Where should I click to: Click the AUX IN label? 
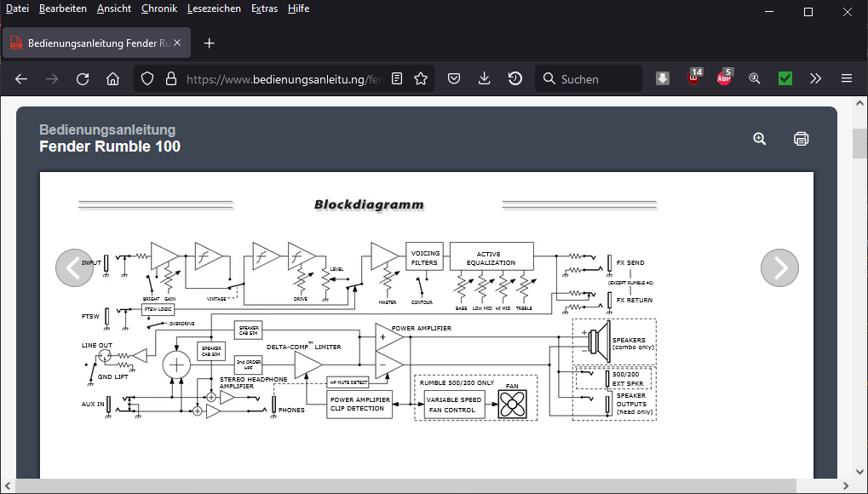[x=93, y=405]
